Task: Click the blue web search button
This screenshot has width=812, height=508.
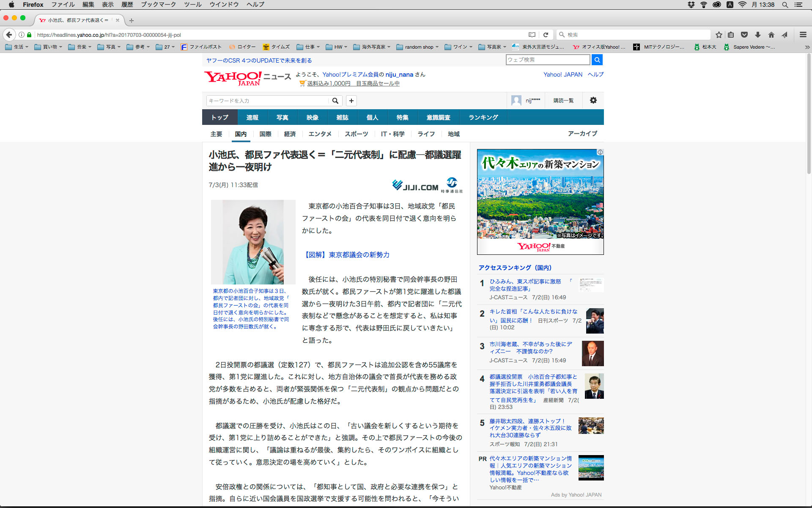Action: click(597, 60)
